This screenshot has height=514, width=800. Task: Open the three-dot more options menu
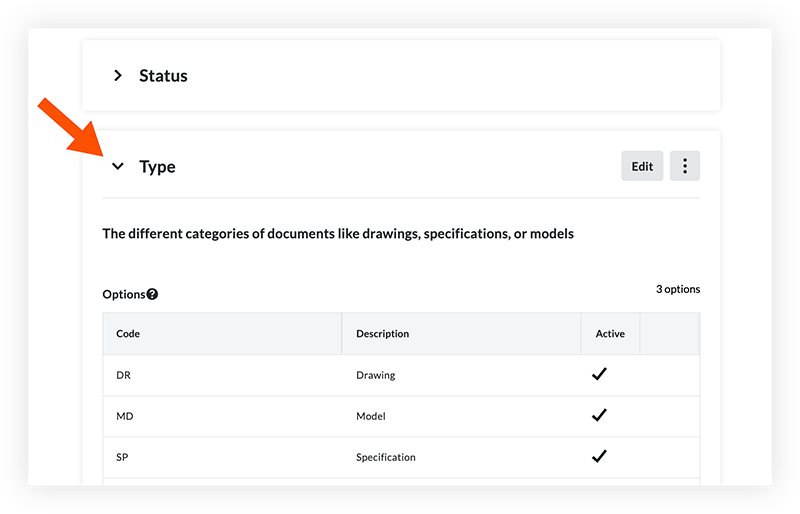[685, 167]
